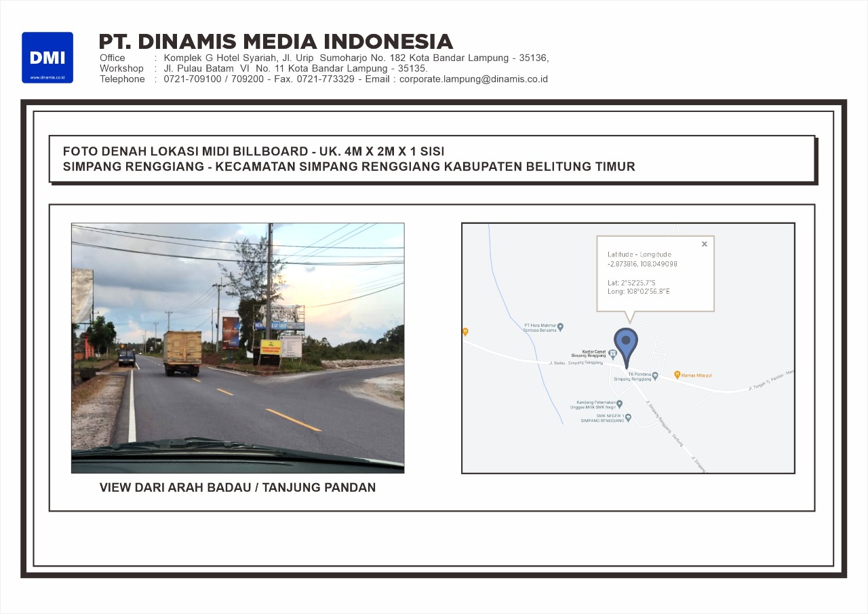Click the 'PT Hera Makmur Sentosa Bersama' label
Image resolution: width=868 pixels, height=614 pixels.
click(540, 327)
